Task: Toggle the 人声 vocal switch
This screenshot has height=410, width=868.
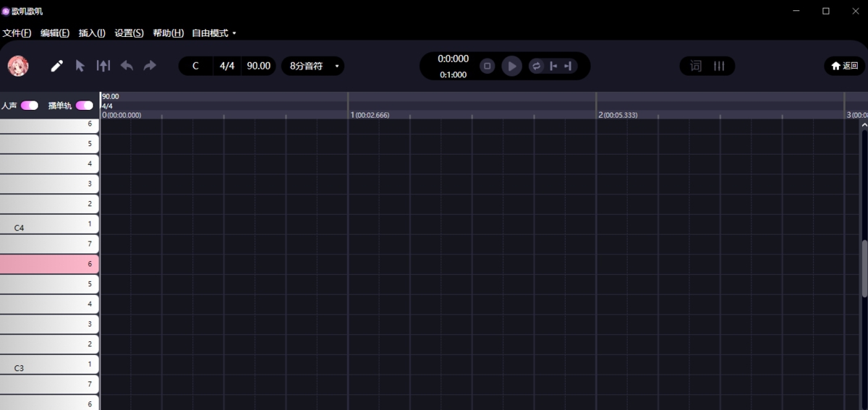Action: 30,106
